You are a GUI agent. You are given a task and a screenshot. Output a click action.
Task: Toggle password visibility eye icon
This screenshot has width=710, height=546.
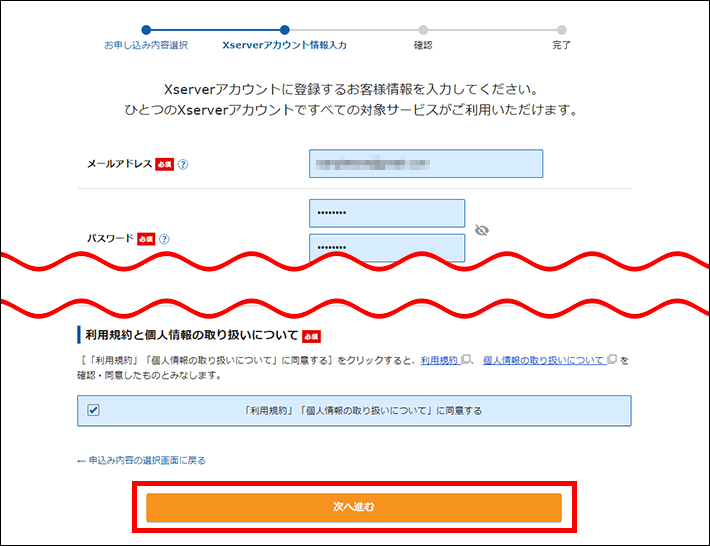click(x=482, y=230)
